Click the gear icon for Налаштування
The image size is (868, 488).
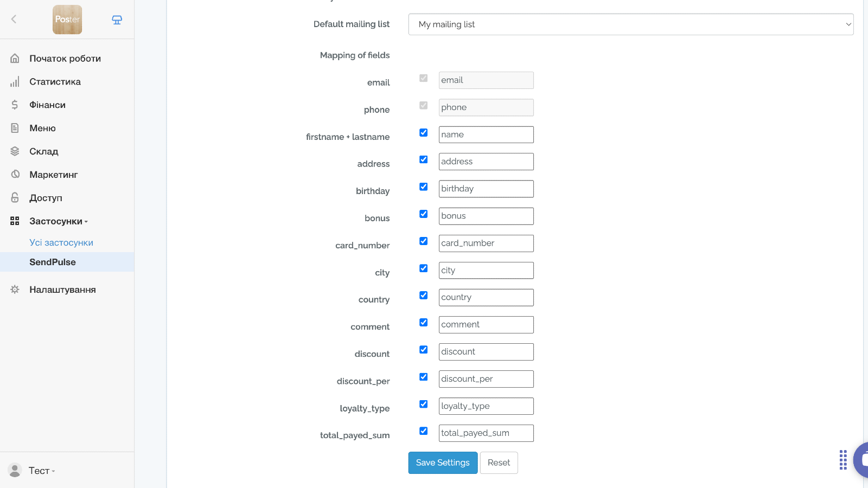15,290
